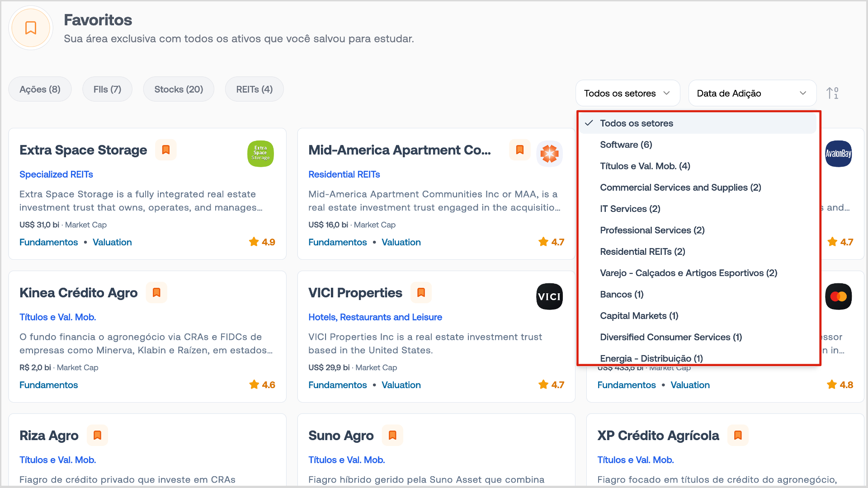Click VICI Properties 4.7 star rating

551,385
